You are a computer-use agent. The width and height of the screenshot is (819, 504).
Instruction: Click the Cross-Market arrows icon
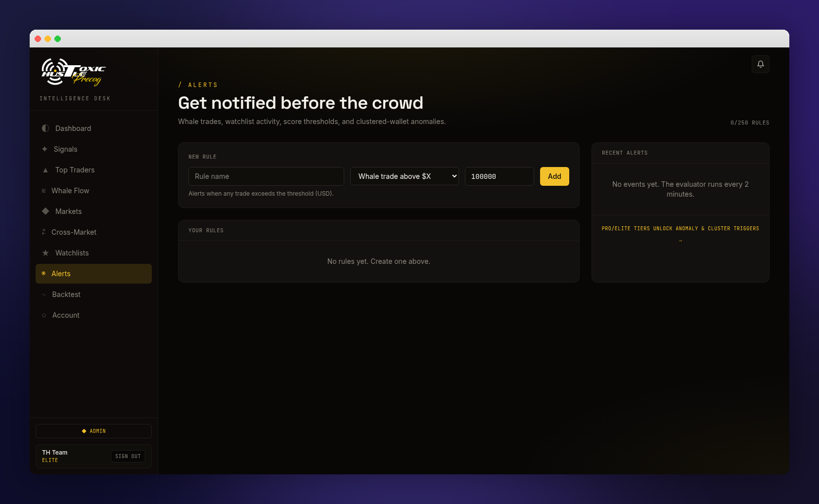click(x=44, y=232)
